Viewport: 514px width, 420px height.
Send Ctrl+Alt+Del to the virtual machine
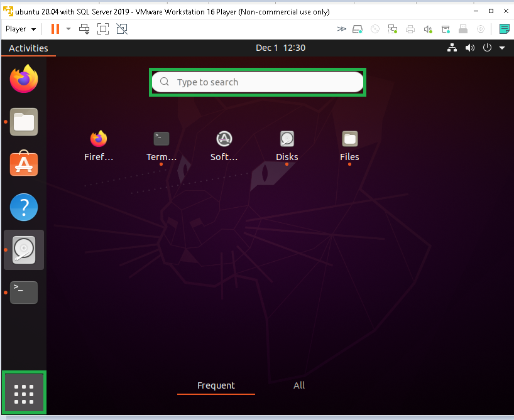[x=84, y=29]
